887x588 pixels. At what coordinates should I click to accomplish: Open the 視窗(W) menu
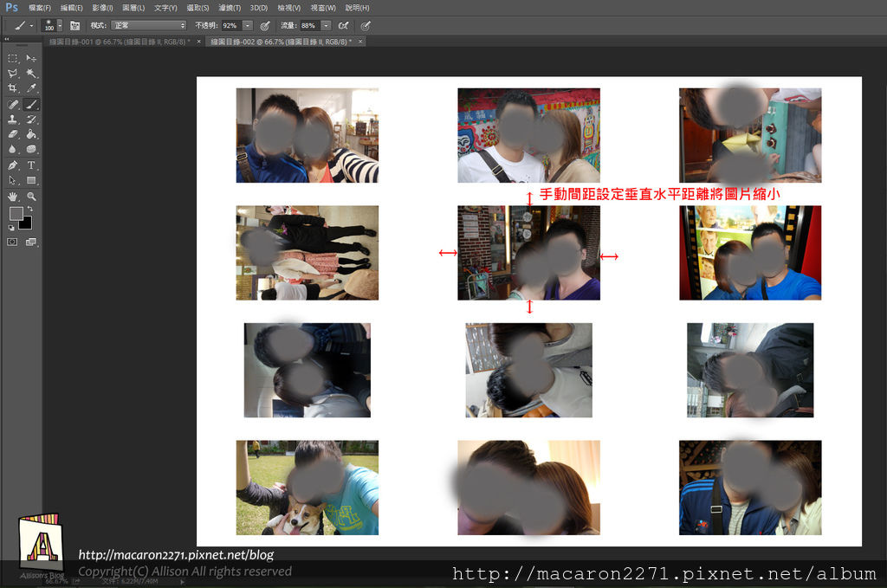tap(323, 8)
